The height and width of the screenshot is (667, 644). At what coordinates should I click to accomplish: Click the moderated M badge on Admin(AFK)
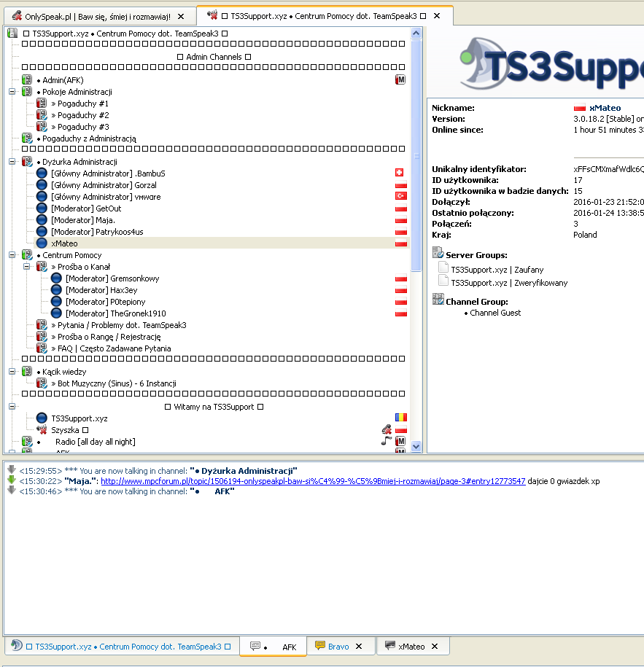coord(400,79)
